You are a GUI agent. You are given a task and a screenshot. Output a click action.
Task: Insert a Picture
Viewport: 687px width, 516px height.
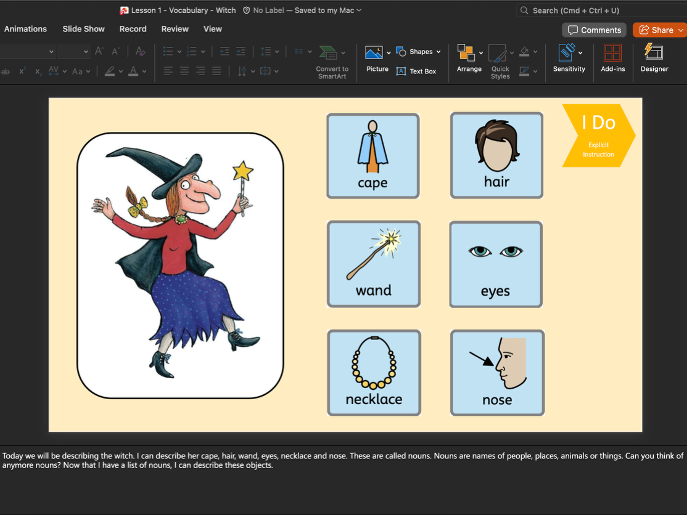click(x=377, y=58)
